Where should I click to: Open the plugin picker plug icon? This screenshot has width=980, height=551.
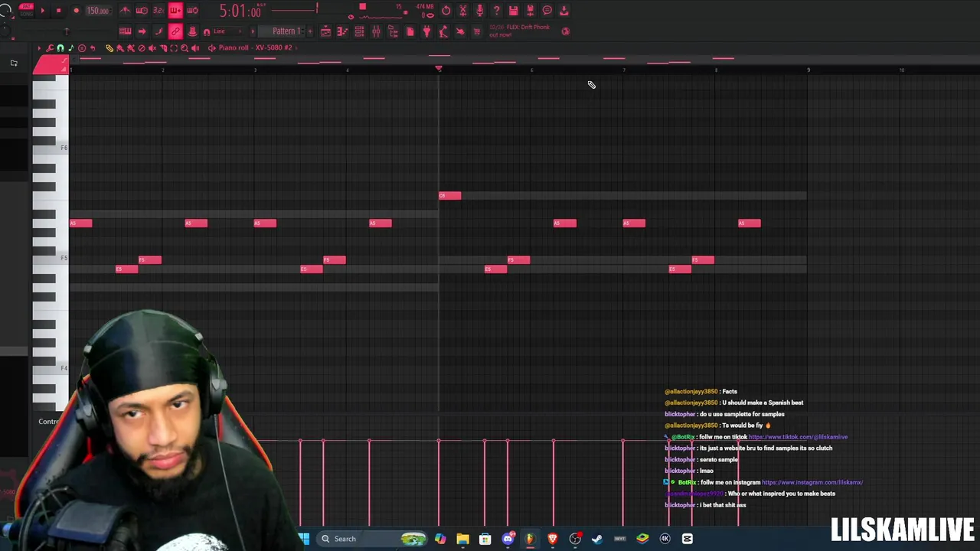[426, 31]
